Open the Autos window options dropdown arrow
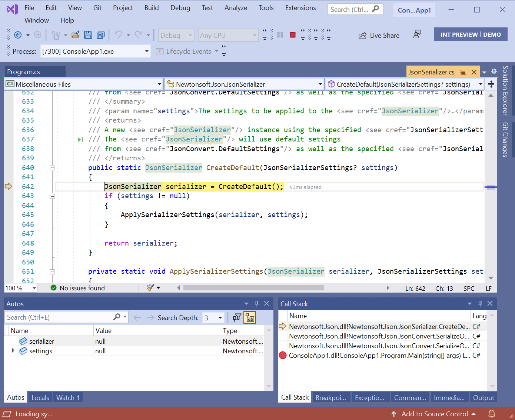Viewport: 515px width, 420px height. pyautogui.click(x=246, y=304)
